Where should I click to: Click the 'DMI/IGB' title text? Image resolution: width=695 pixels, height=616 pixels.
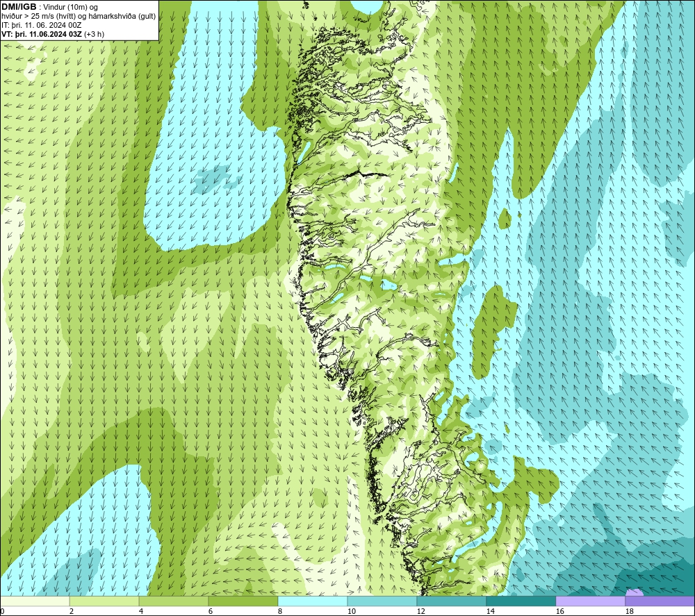pyautogui.click(x=19, y=7)
